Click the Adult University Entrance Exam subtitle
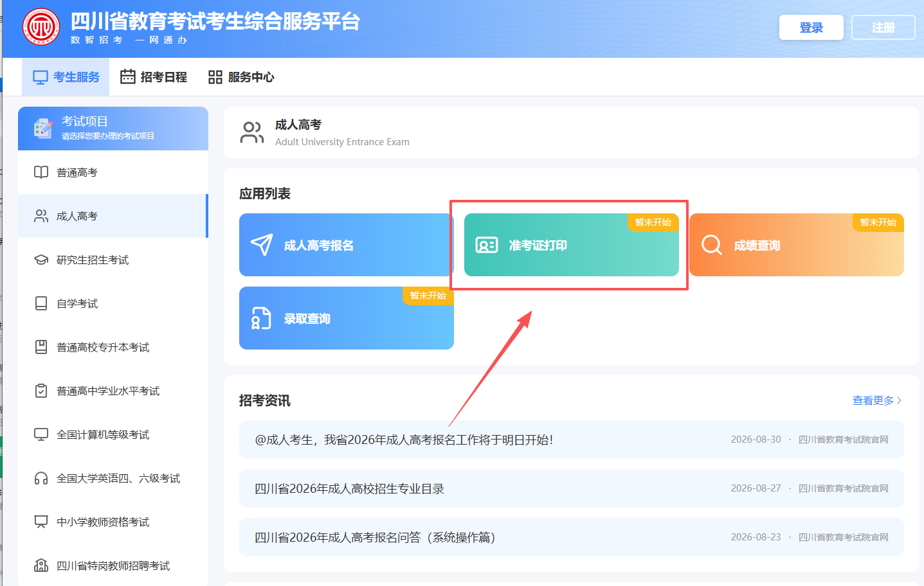 click(342, 142)
